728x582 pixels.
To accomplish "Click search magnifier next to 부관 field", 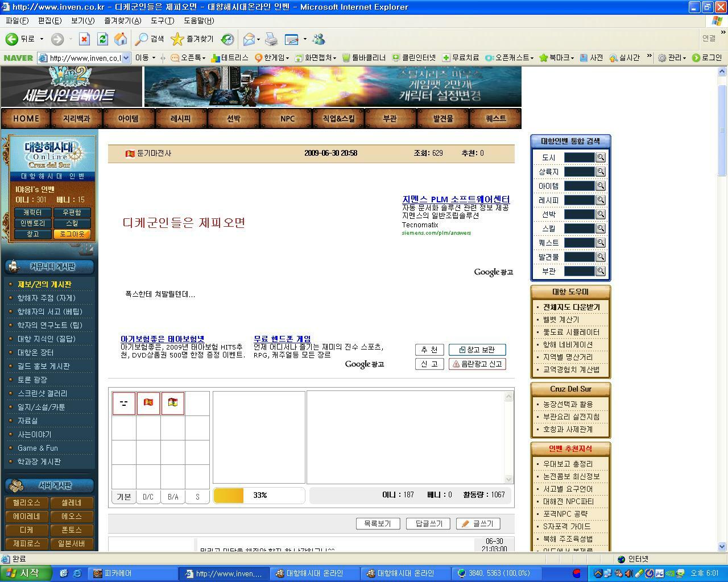I will (x=601, y=271).
